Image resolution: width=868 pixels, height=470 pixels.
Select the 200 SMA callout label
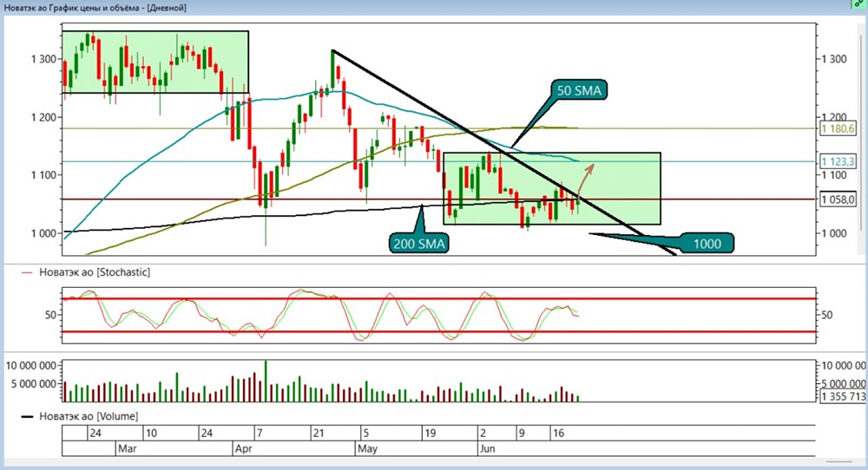click(419, 244)
